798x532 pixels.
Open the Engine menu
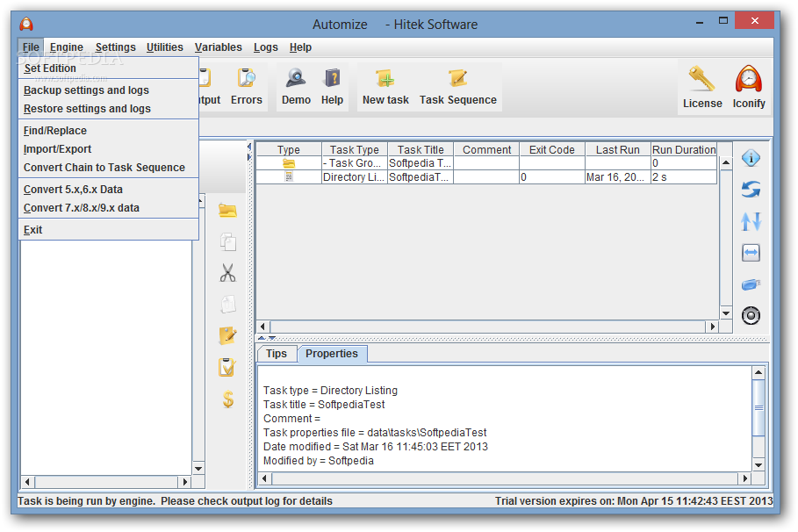point(66,47)
